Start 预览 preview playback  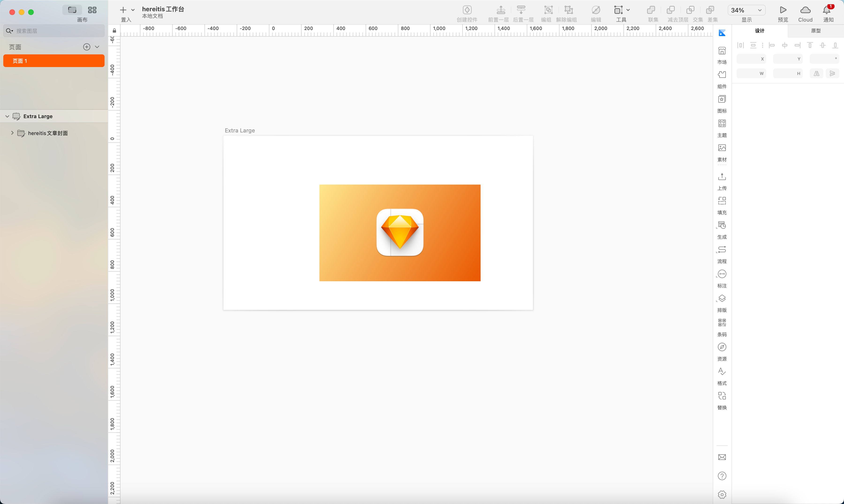click(x=783, y=10)
